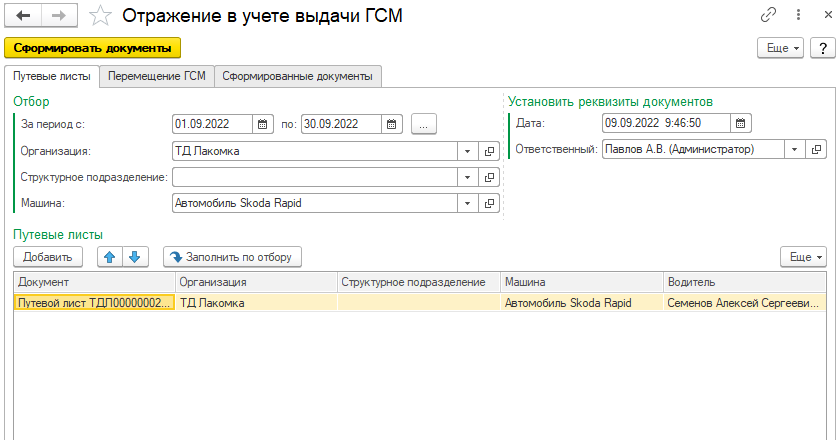
Task: Add form to favorites with star icon
Action: (x=100, y=15)
